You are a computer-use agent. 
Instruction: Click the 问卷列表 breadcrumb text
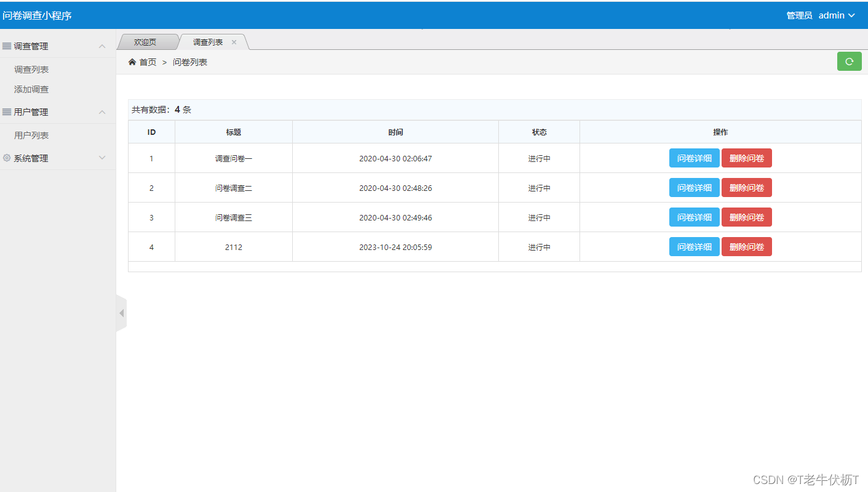[190, 62]
